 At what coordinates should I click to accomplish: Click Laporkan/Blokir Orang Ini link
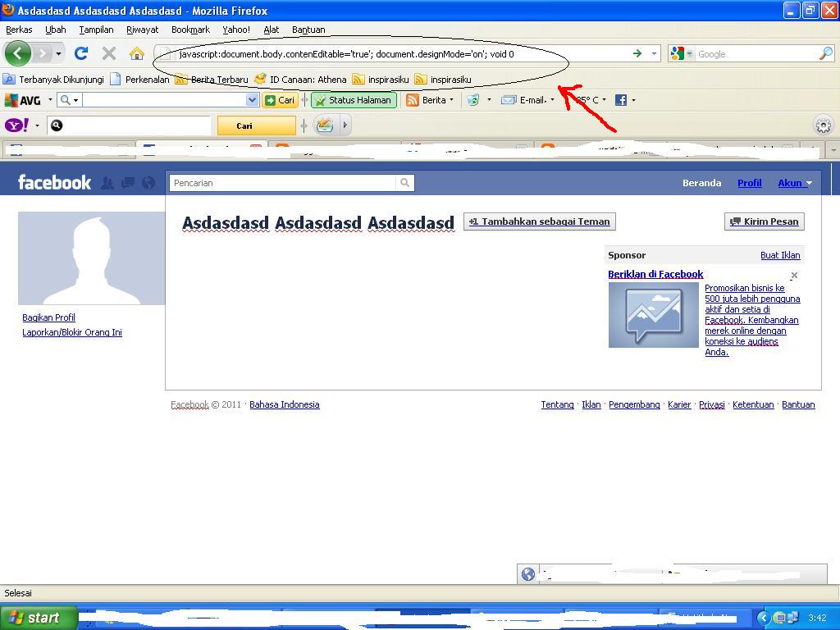coord(72,332)
